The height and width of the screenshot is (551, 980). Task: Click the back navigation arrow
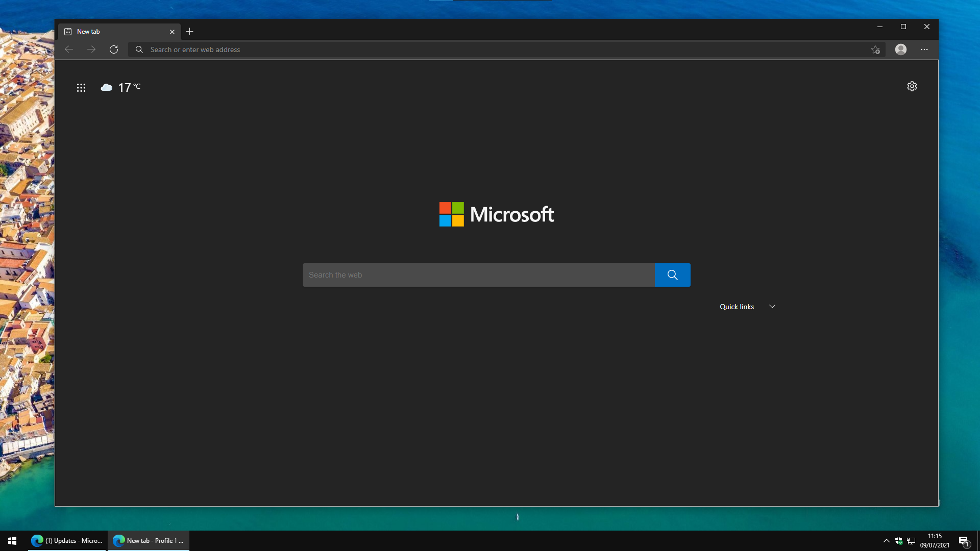(69, 49)
